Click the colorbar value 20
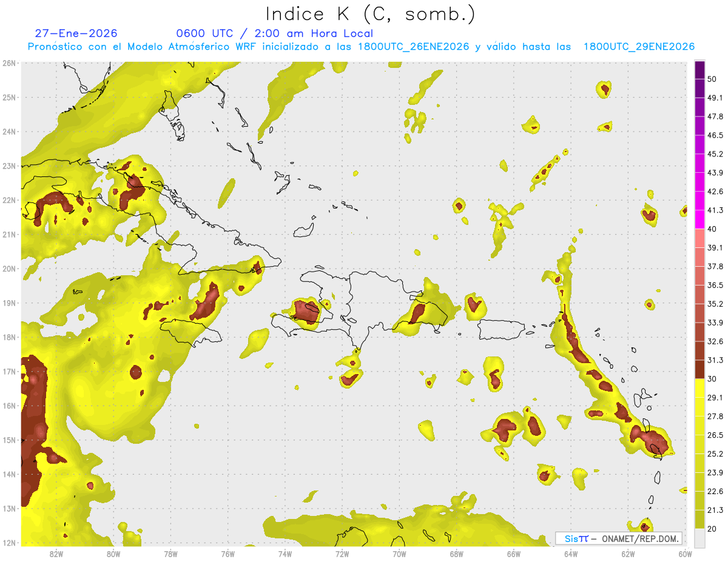 point(712,529)
